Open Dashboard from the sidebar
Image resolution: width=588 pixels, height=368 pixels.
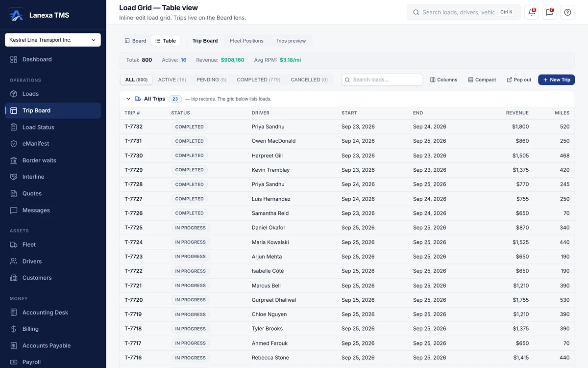tap(53, 59)
